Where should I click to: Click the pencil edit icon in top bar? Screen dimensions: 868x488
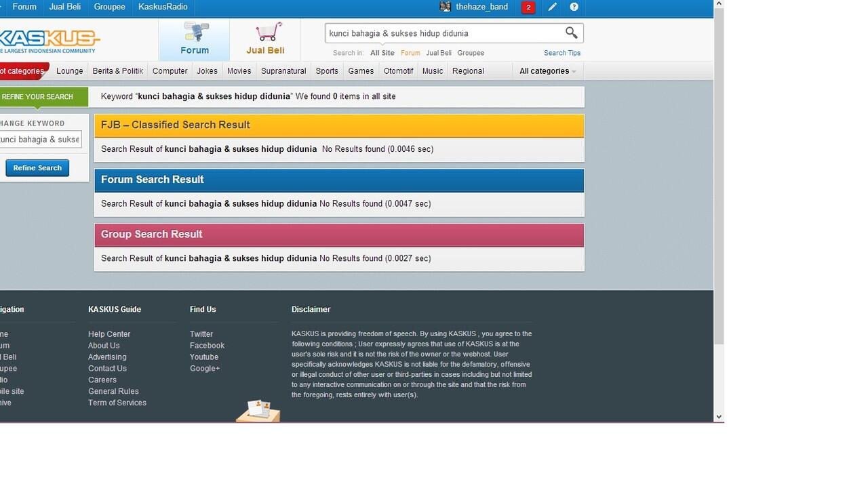pyautogui.click(x=553, y=7)
